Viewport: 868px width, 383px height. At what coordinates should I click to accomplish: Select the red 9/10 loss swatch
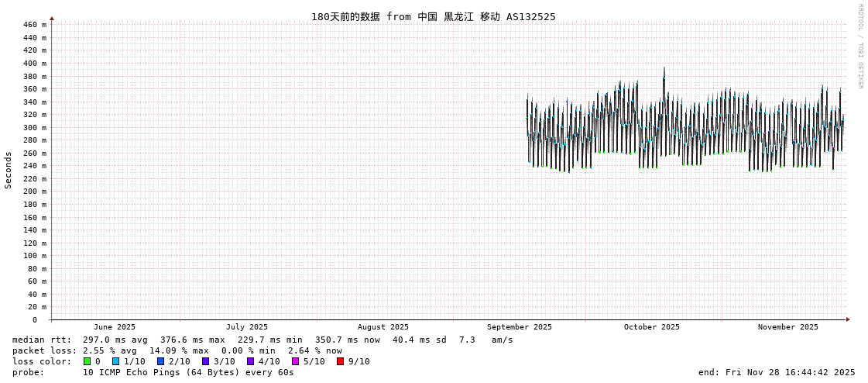(x=340, y=361)
